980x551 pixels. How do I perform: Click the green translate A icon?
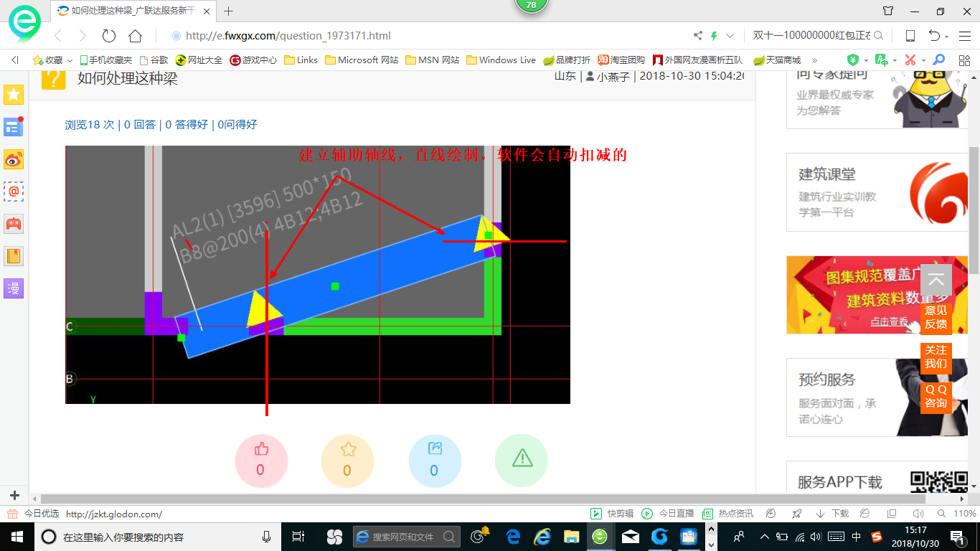click(x=882, y=60)
